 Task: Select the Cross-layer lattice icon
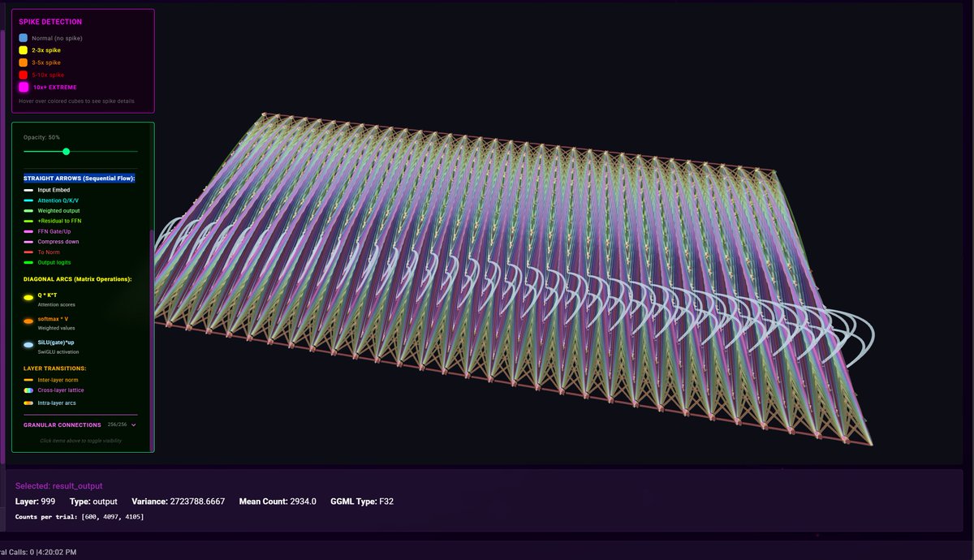(x=28, y=390)
